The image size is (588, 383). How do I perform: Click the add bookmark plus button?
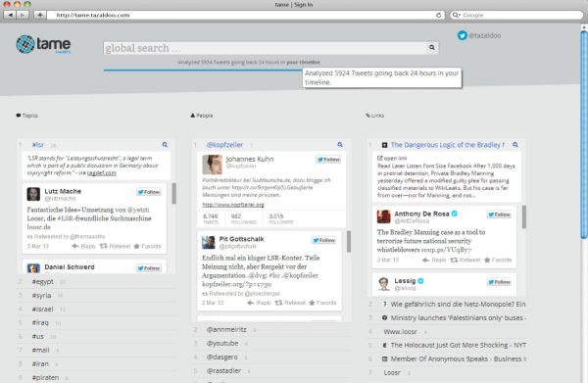tap(40, 15)
